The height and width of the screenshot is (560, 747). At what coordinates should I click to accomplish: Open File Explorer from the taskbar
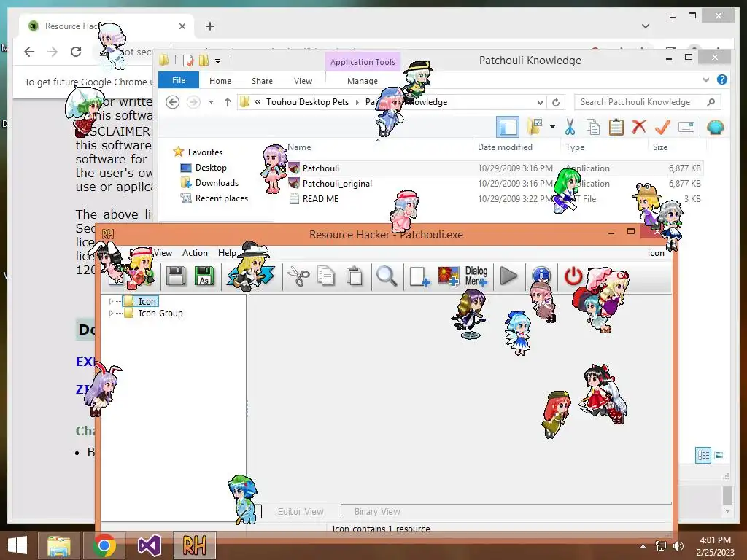click(58, 545)
